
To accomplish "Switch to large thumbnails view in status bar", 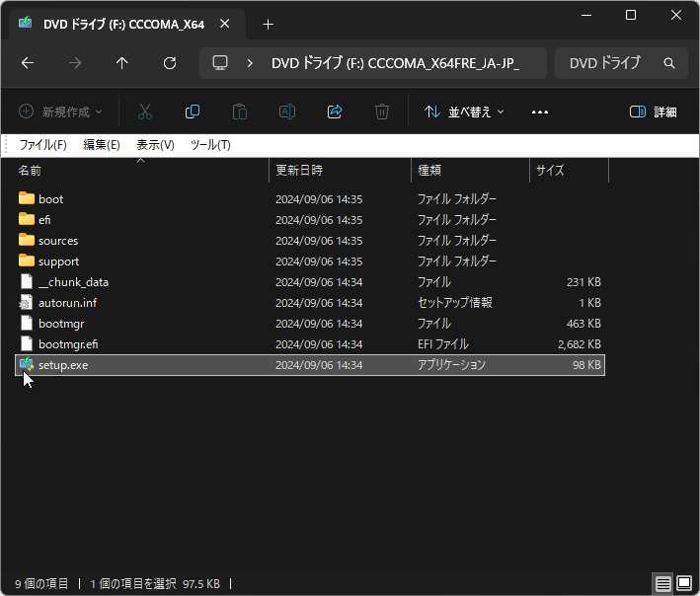I will coord(684,583).
